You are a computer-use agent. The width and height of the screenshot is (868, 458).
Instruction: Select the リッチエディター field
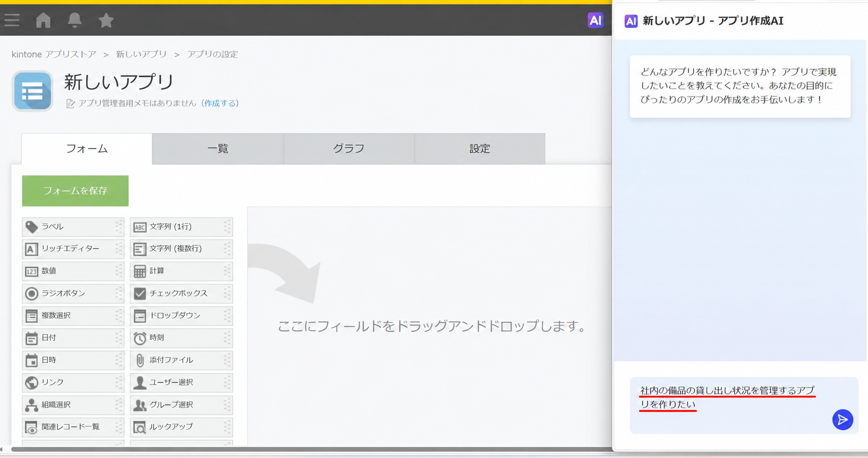point(73,249)
